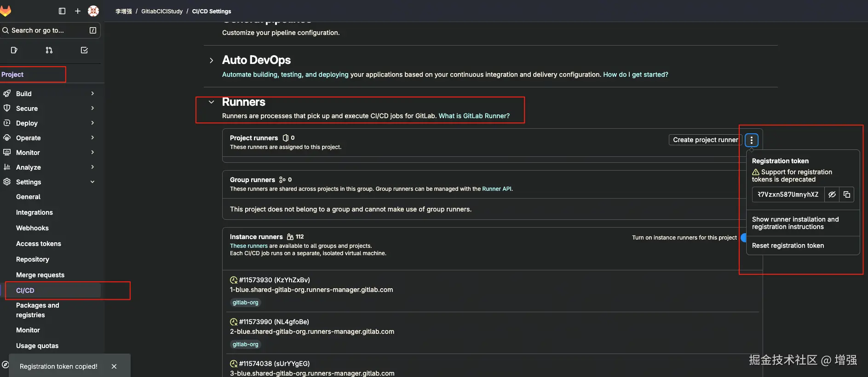Expand the Analyze menu chevron
The height and width of the screenshot is (377, 868).
(92, 167)
